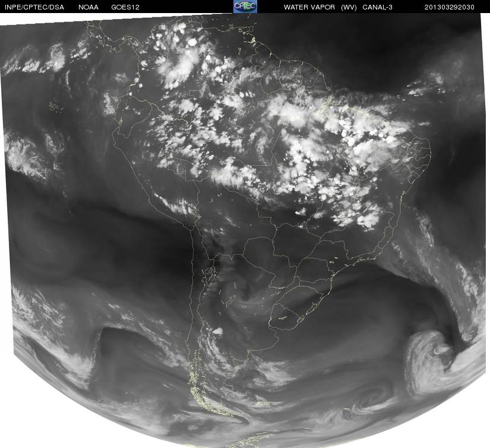Click the CANAL-3 channel label
Image resolution: width=490 pixels, height=448 pixels.
click(378, 7)
